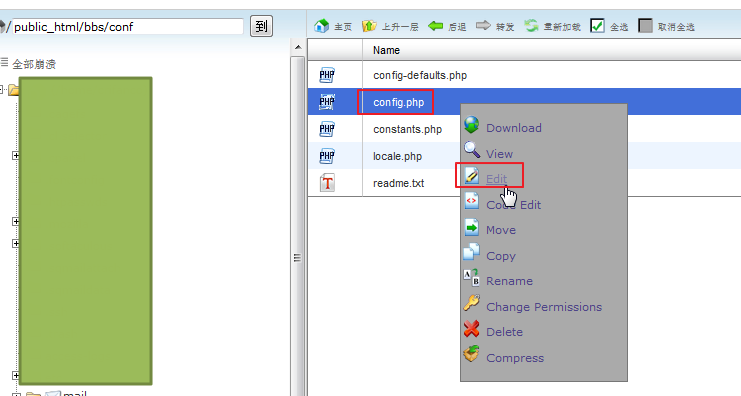This screenshot has height=396, width=741.
Task: Click the Copy pages icon in context menu
Action: click(x=472, y=252)
